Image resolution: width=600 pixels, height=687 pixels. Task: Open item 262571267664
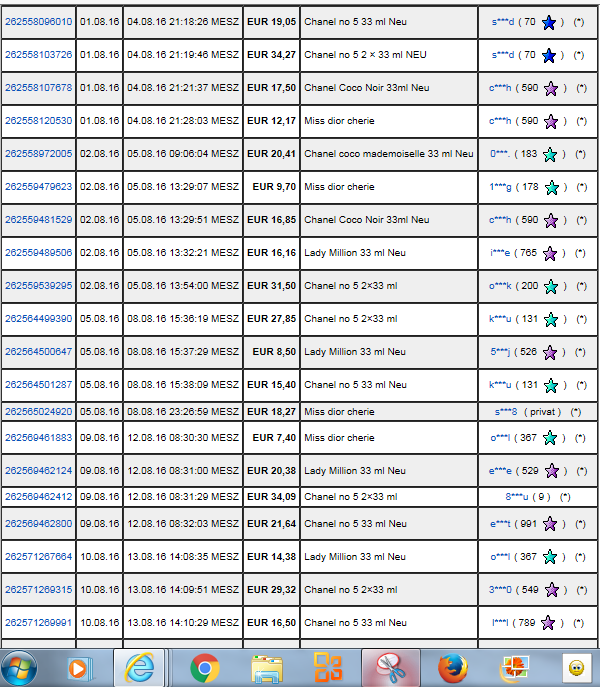pos(39,556)
